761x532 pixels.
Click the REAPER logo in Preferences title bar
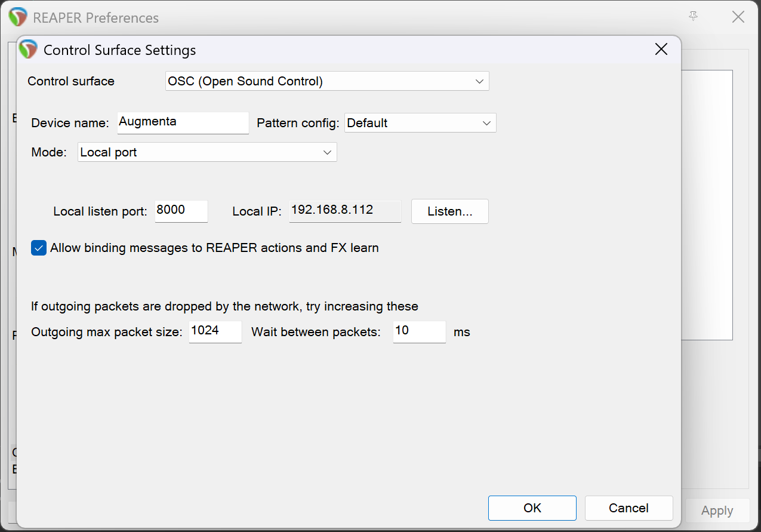coord(19,17)
